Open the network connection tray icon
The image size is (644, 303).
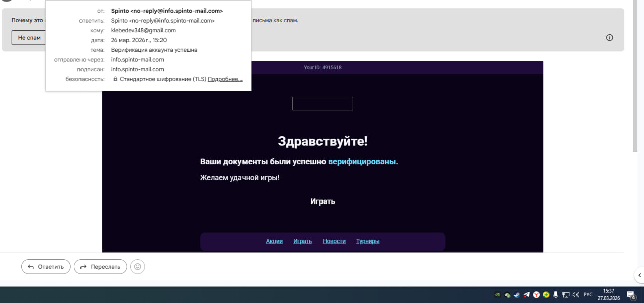click(566, 295)
